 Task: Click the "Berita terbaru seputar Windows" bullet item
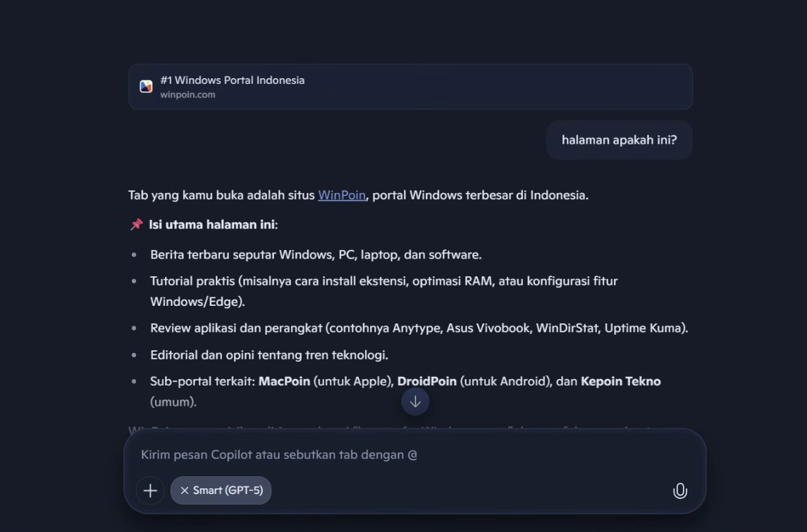click(x=316, y=254)
